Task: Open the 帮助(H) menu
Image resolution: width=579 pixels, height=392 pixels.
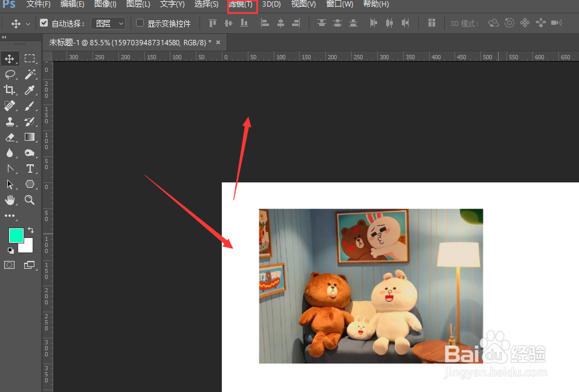Action: click(x=376, y=4)
